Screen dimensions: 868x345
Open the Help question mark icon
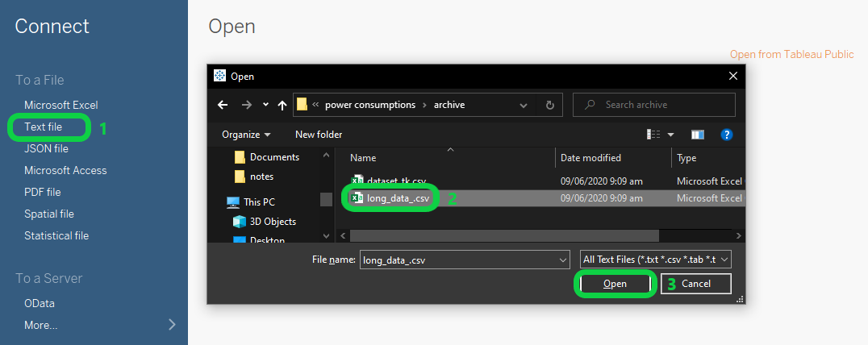[x=727, y=135]
